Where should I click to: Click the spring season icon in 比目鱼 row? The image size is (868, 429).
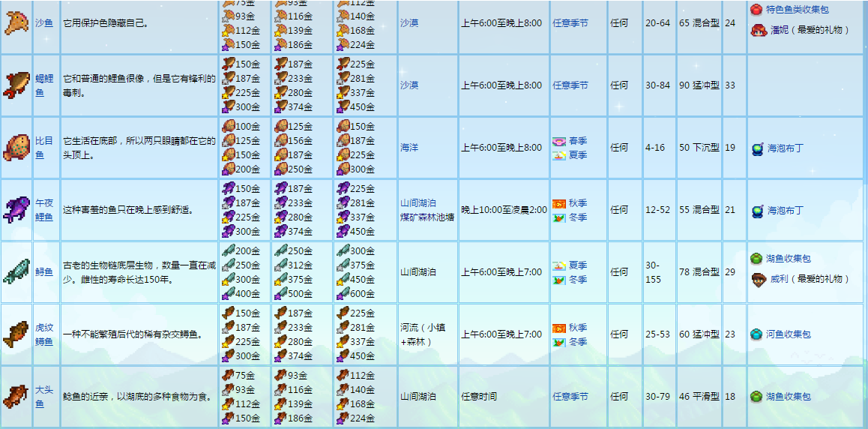(559, 141)
